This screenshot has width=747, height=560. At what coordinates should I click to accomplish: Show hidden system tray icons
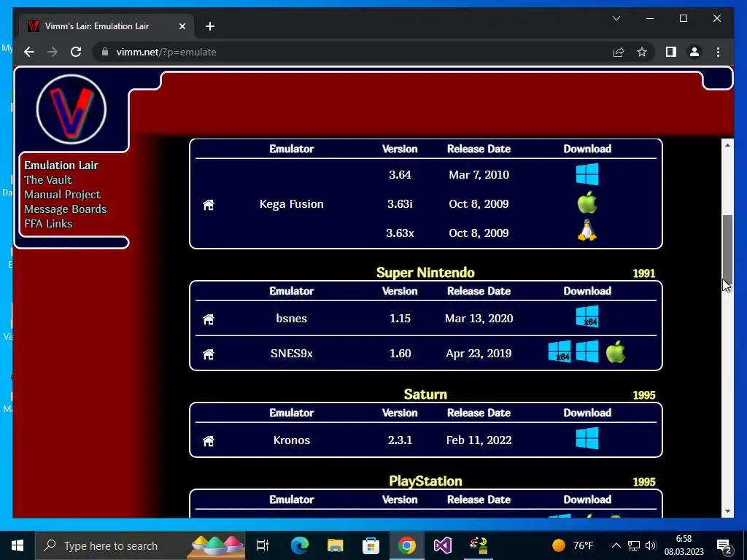[616, 545]
